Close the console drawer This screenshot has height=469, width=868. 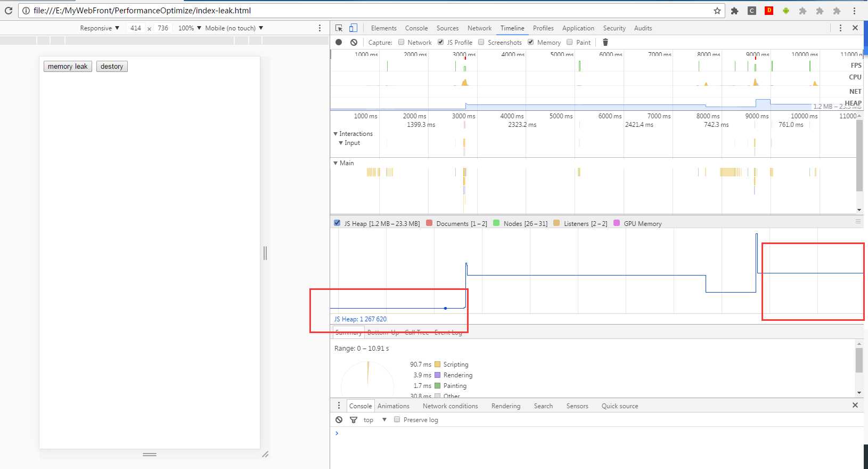tap(855, 406)
